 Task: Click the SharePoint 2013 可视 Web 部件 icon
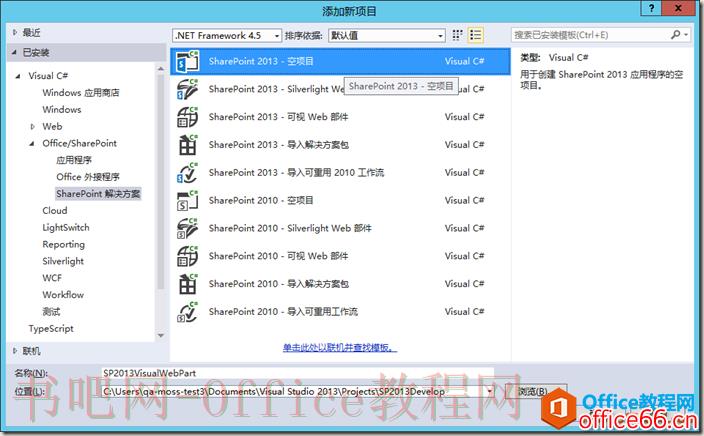188,117
